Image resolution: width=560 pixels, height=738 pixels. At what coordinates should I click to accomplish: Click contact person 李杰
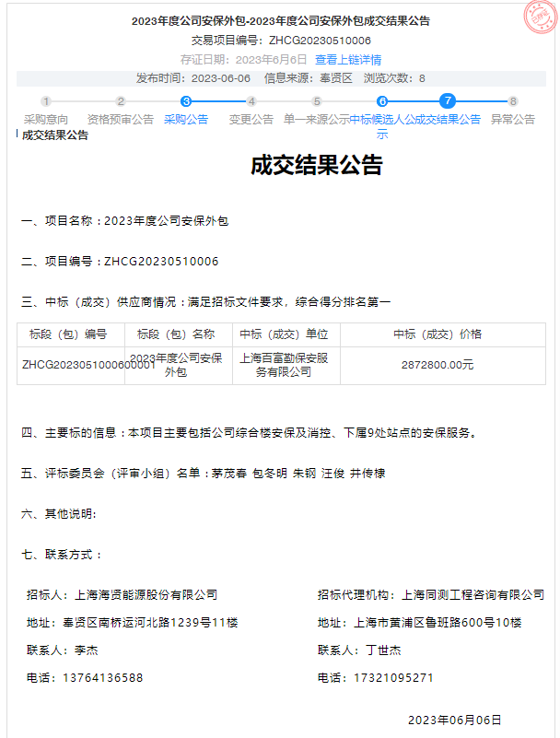click(86, 650)
